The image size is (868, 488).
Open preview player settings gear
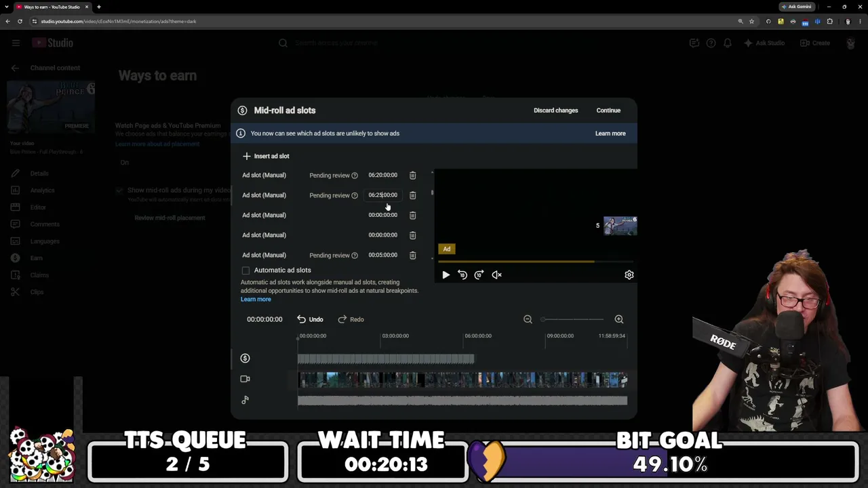click(629, 274)
